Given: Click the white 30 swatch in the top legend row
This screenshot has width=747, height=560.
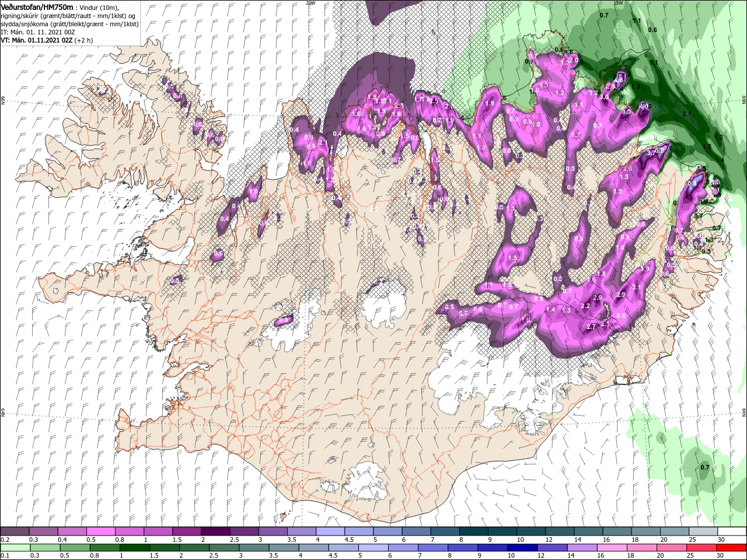Looking at the screenshot, I should tap(732, 531).
